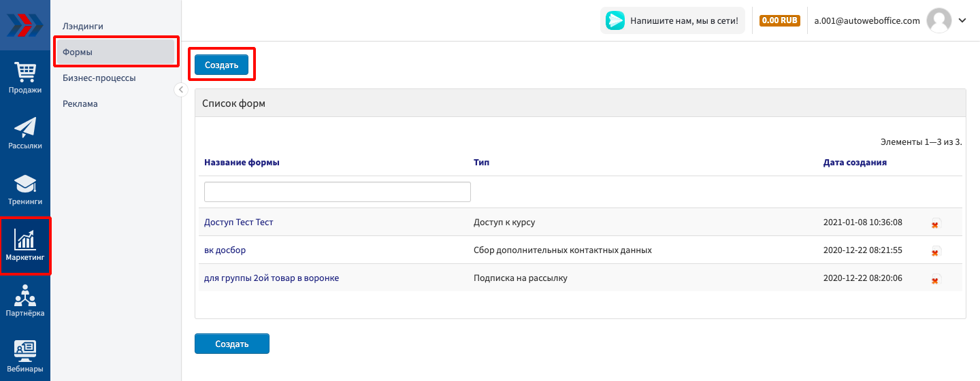Open Лэндинги submenu item
Viewport: 980px width, 381px height.
click(83, 26)
